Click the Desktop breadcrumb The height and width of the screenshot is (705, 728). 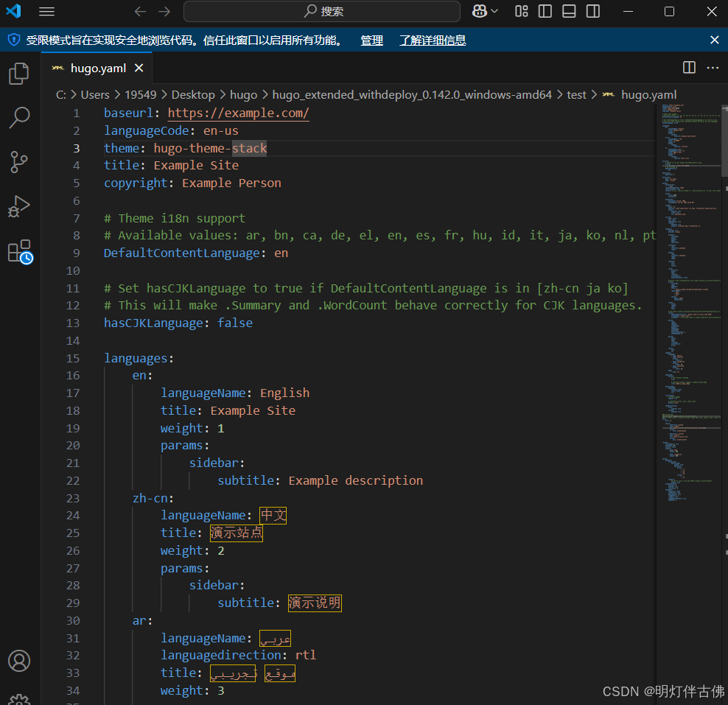pyautogui.click(x=193, y=95)
